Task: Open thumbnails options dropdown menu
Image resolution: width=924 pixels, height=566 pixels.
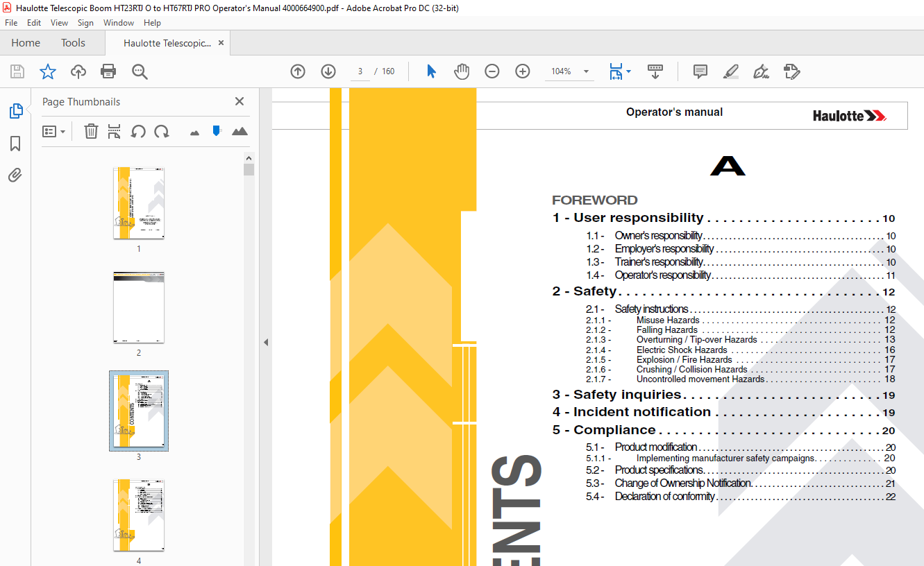Action: tap(53, 131)
